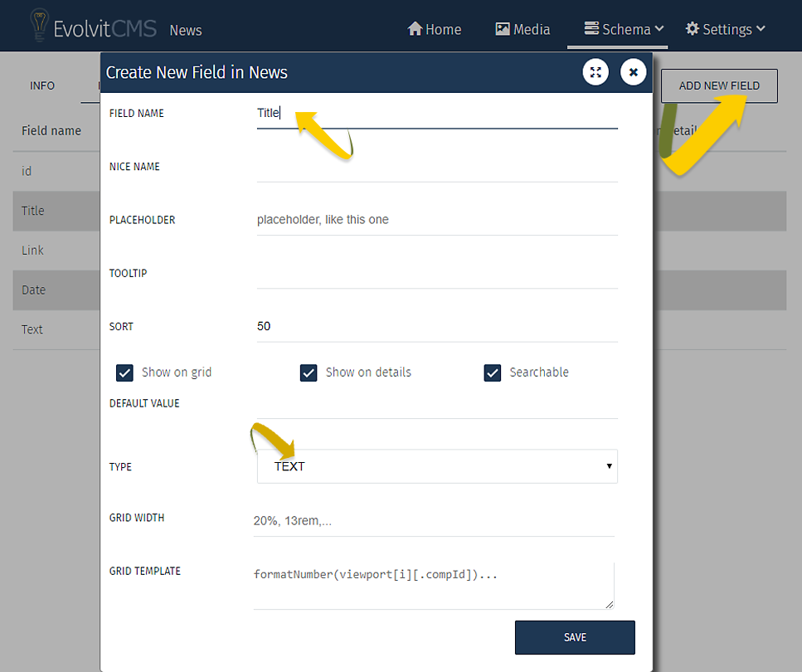Expand the dialog to fullscreen
802x672 pixels.
pyautogui.click(x=595, y=72)
